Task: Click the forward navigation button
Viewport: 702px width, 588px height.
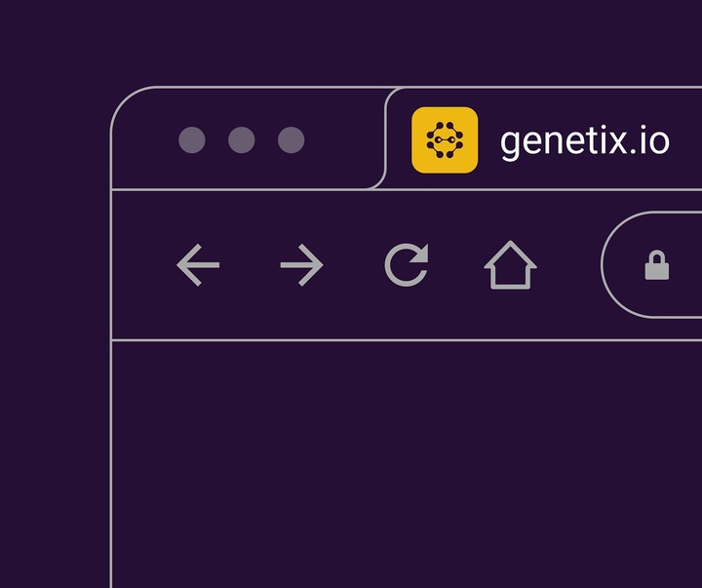Action: click(301, 265)
